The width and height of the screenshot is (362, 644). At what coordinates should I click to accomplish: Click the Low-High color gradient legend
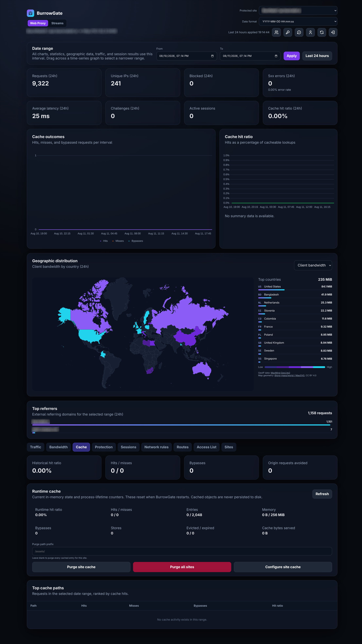(295, 367)
